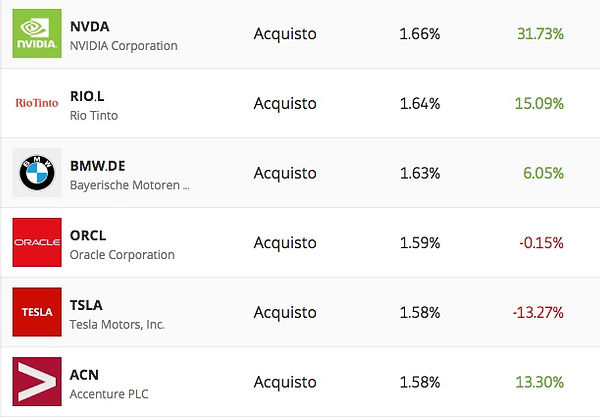Click Acquisto in the Tesla row

[285, 313]
